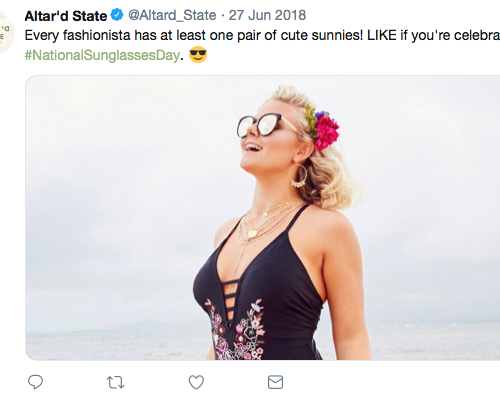Open the attached beach photo
The image size is (500, 394).
(x=263, y=218)
